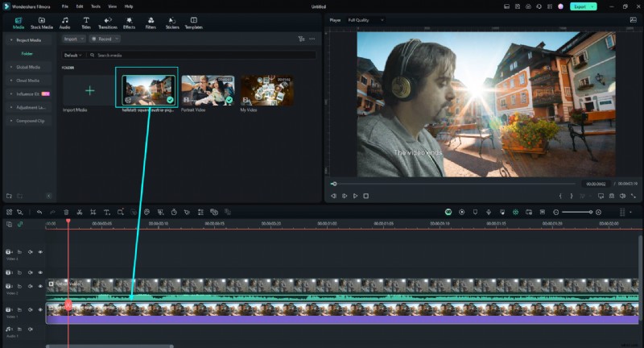644x348 pixels.
Task: Open the File menu
Action: [65, 6]
